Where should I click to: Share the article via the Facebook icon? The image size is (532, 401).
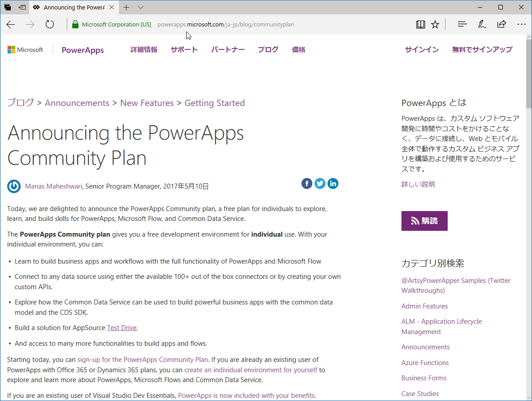tap(307, 183)
